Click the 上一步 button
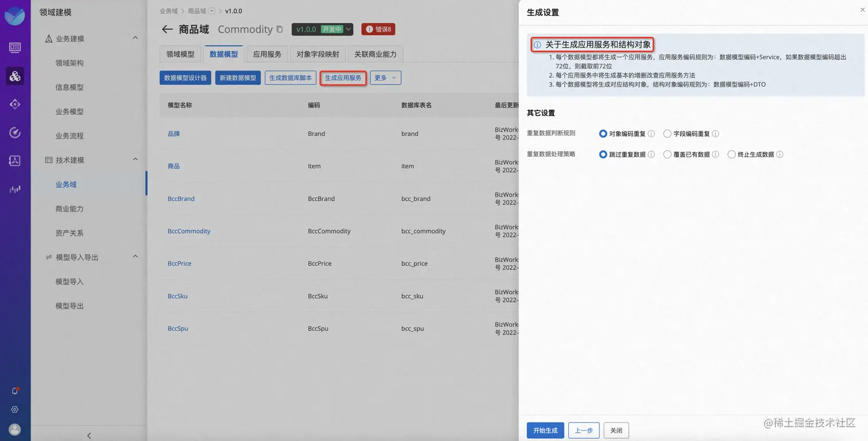868x441 pixels. click(584, 430)
